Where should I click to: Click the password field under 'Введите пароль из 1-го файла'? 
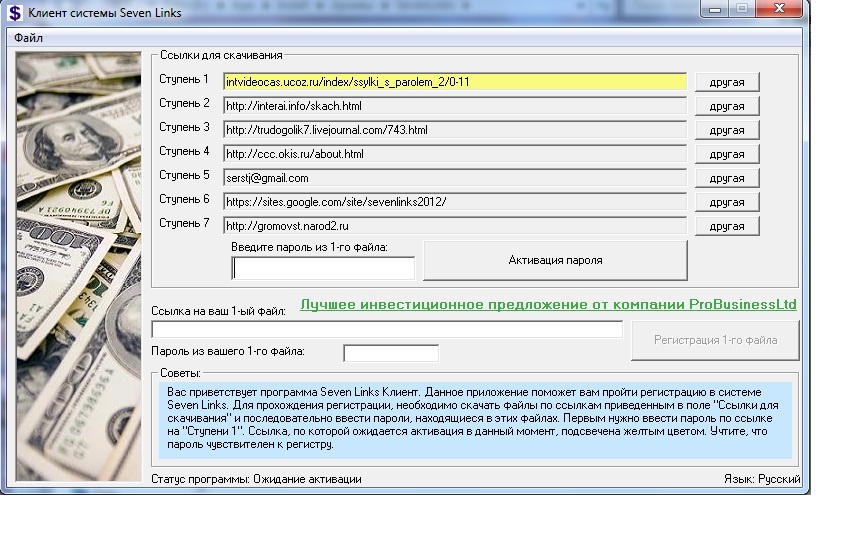323,268
